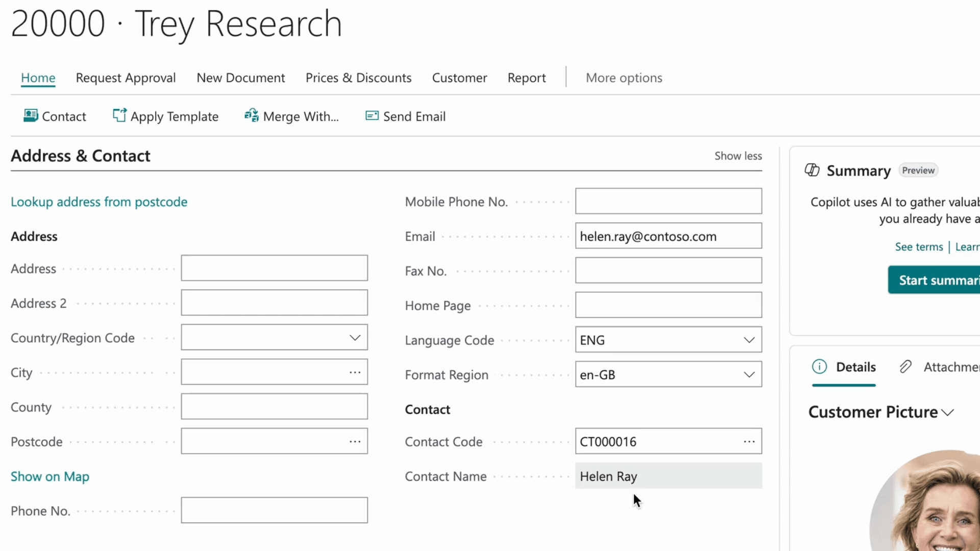
Task: Open Request Approval menu
Action: (126, 78)
